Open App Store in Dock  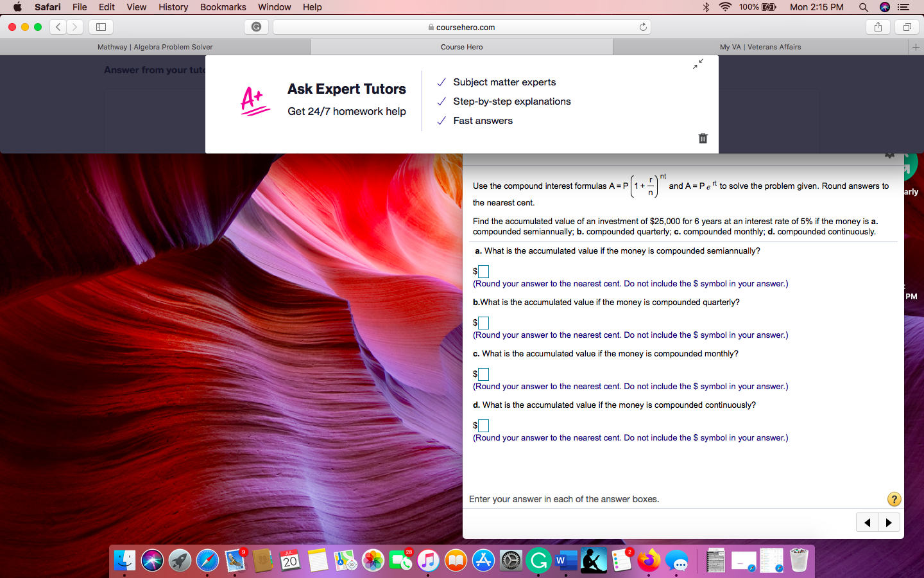coord(483,561)
